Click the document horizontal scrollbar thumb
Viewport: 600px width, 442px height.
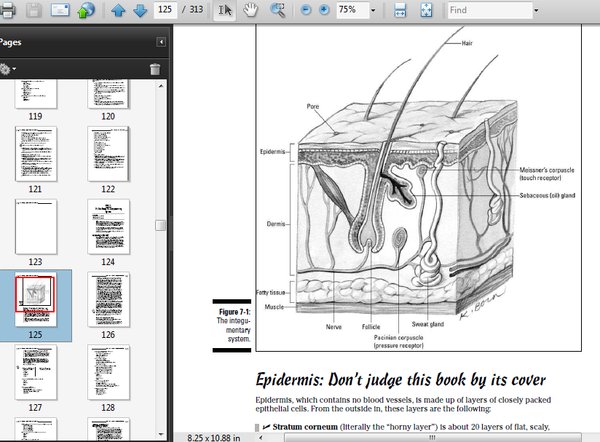click(x=432, y=437)
